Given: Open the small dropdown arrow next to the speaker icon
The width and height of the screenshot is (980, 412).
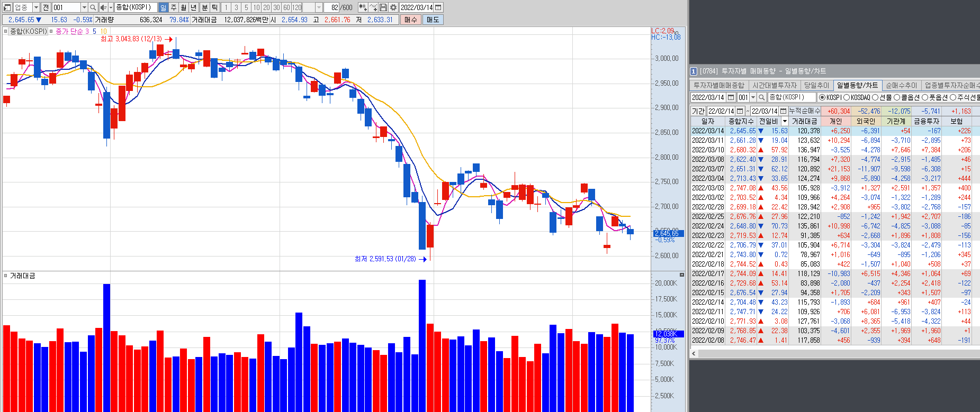Looking at the screenshot, I should click(x=111, y=7).
